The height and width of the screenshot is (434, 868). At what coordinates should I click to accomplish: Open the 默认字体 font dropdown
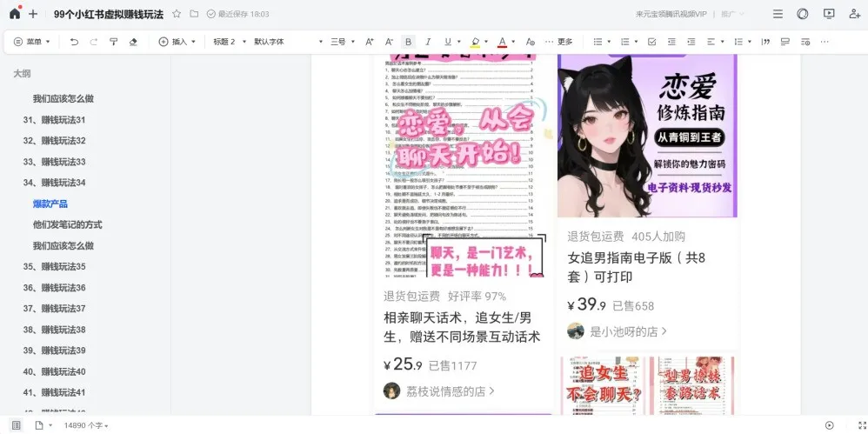tap(288, 42)
